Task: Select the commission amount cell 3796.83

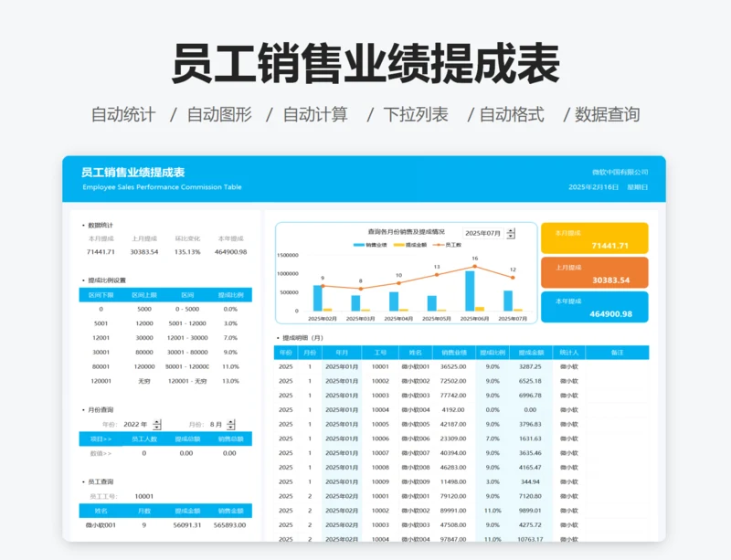Action: [530, 424]
